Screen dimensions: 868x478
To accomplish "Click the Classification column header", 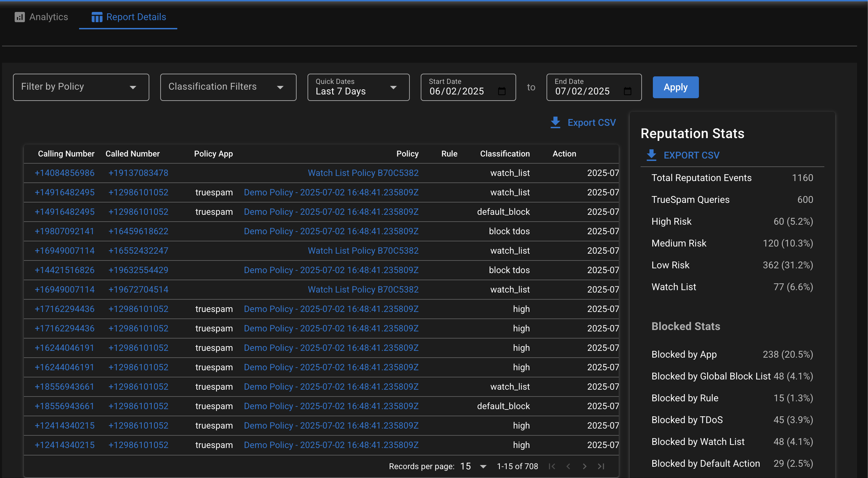I will (x=505, y=154).
